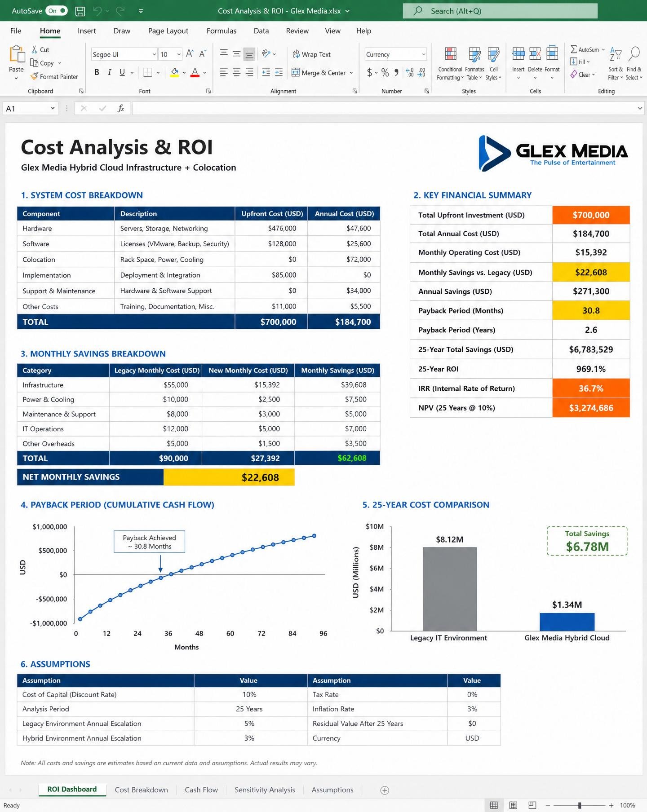
Task: Open the Currency number format dropdown
Action: click(x=423, y=54)
